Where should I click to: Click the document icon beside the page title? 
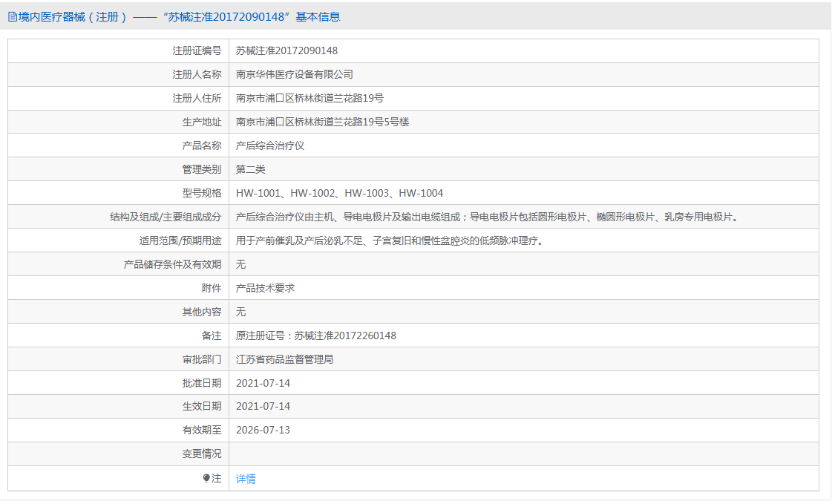coord(13,17)
